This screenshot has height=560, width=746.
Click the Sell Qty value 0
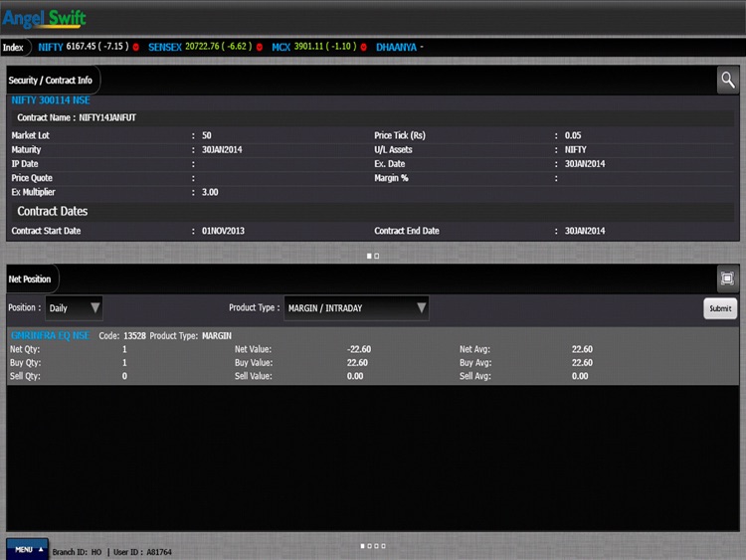(x=124, y=376)
